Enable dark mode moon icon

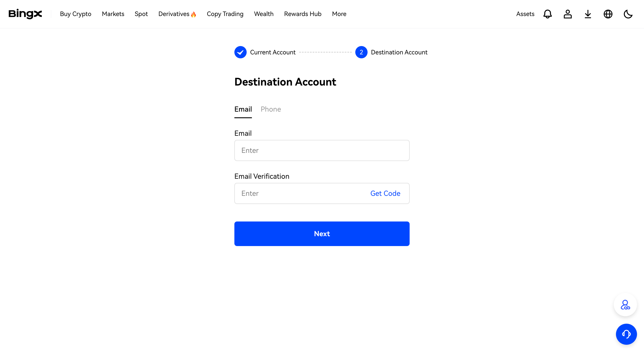pos(628,14)
